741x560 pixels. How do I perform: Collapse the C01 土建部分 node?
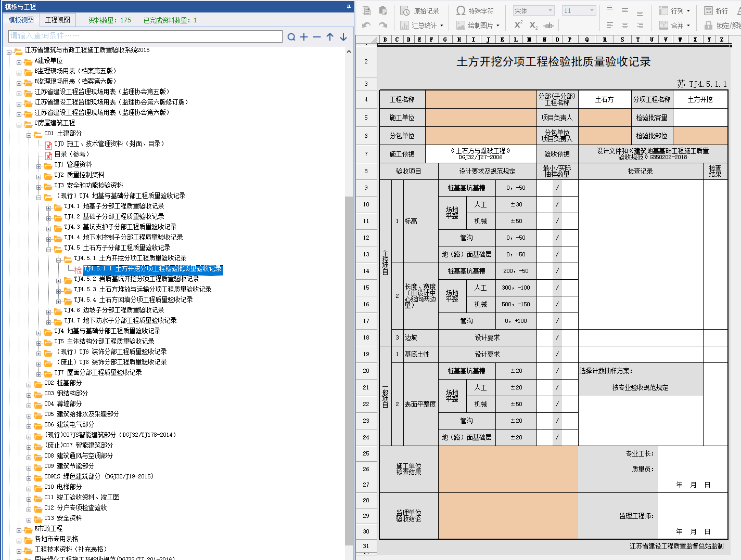click(x=29, y=134)
